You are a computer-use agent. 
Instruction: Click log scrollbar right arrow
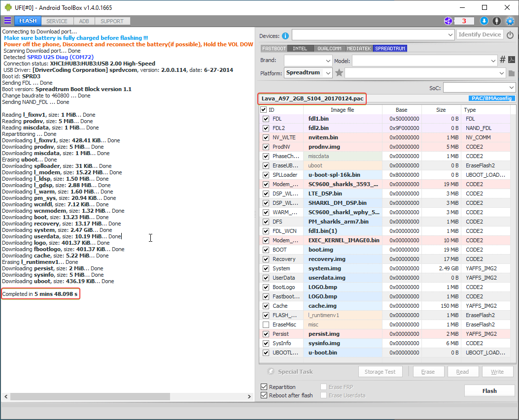pos(249,396)
